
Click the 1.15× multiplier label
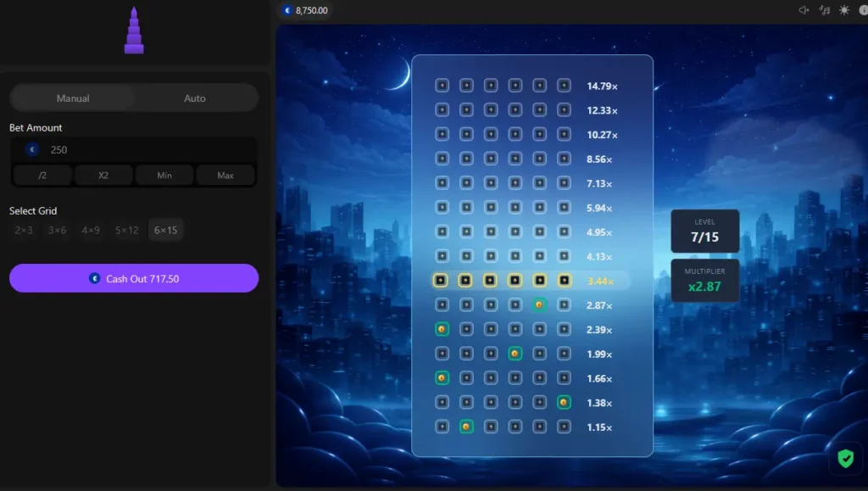(599, 427)
